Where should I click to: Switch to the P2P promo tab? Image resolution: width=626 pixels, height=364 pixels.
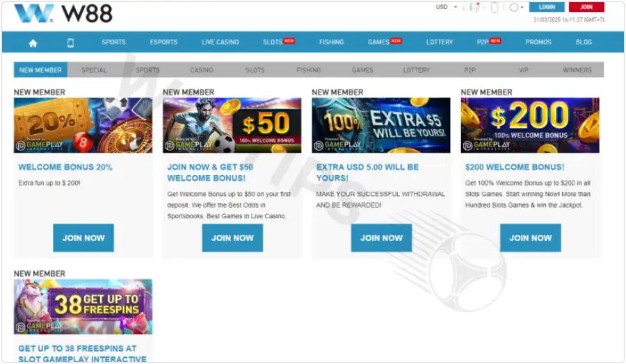coord(470,69)
